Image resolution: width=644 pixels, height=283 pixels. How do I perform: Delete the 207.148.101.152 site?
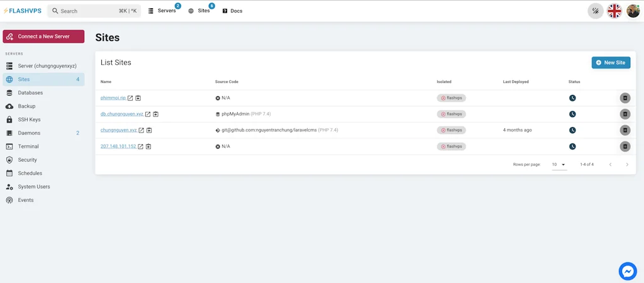point(625,147)
